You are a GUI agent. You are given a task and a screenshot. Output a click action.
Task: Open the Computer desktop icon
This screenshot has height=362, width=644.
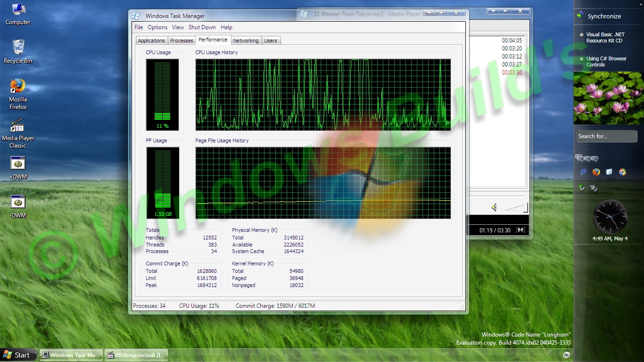click(x=18, y=14)
